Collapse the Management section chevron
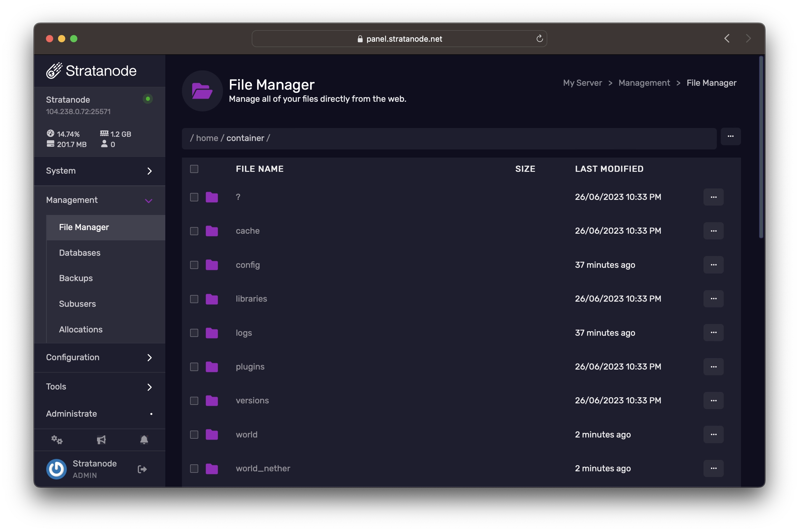The width and height of the screenshot is (799, 532). [x=148, y=200]
